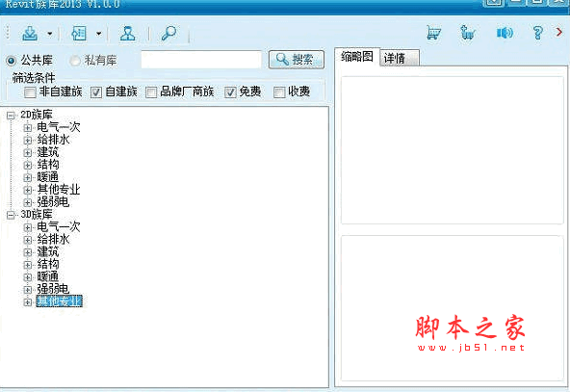This screenshot has height=392, width=570.
Task: Open the list view icon's dropdown arrow
Action: click(x=98, y=34)
